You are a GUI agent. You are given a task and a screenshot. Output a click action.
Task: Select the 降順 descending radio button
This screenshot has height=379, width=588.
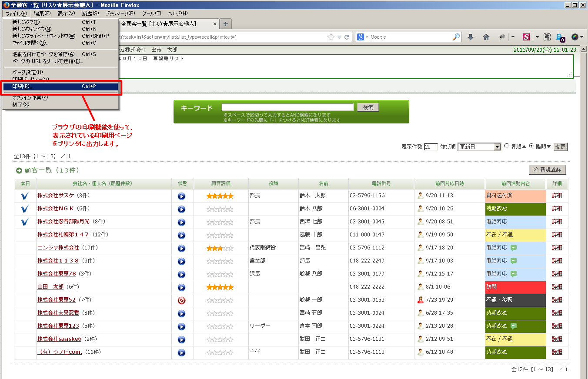531,146
